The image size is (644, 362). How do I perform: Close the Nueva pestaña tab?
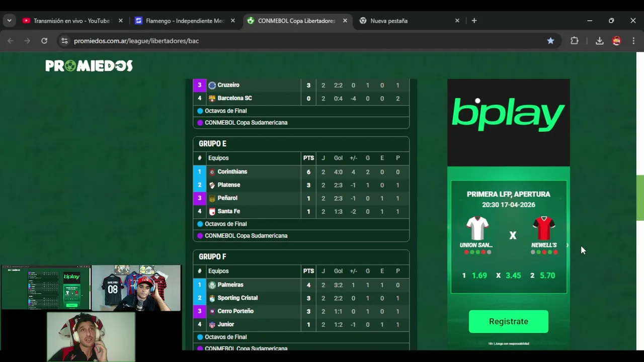pyautogui.click(x=457, y=21)
